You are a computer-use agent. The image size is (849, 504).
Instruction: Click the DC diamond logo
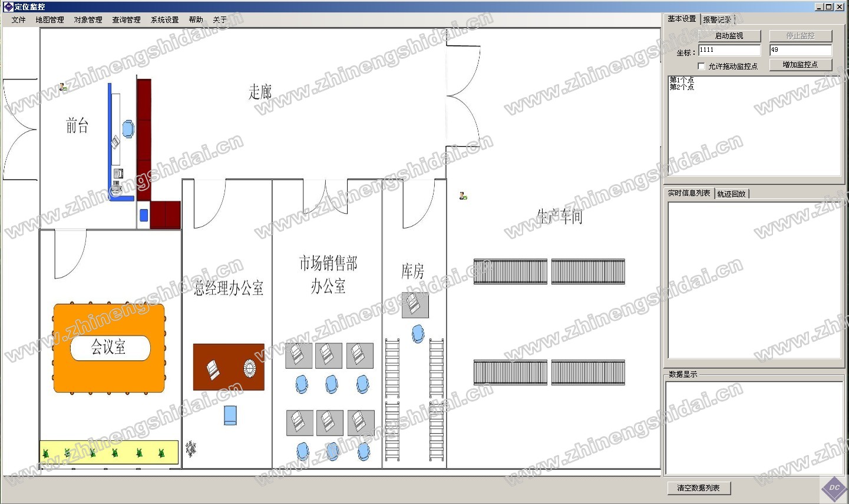(834, 488)
